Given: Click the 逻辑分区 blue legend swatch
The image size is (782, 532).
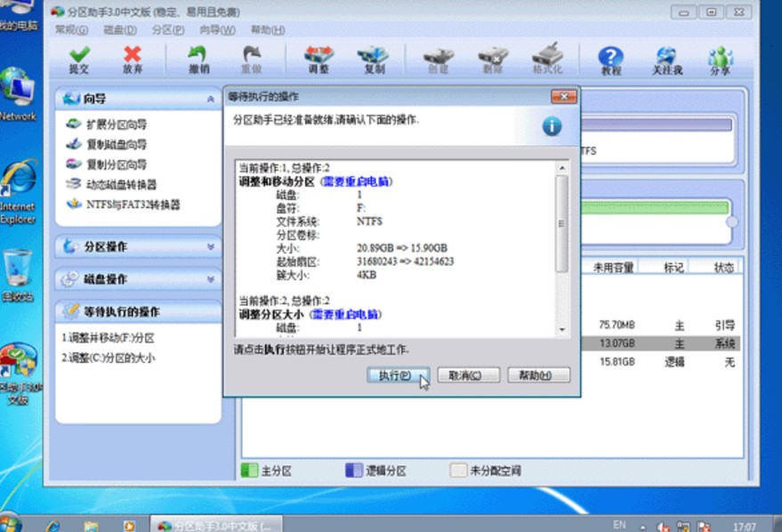Looking at the screenshot, I should click(x=354, y=471).
